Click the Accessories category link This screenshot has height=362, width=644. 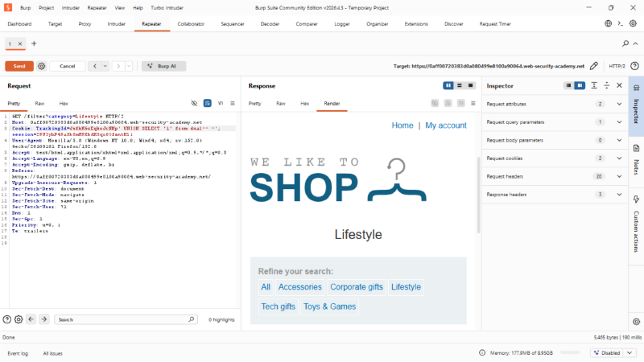tap(300, 287)
